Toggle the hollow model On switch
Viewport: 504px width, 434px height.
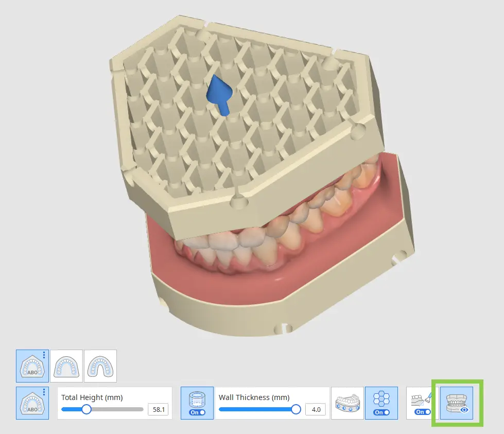197,412
